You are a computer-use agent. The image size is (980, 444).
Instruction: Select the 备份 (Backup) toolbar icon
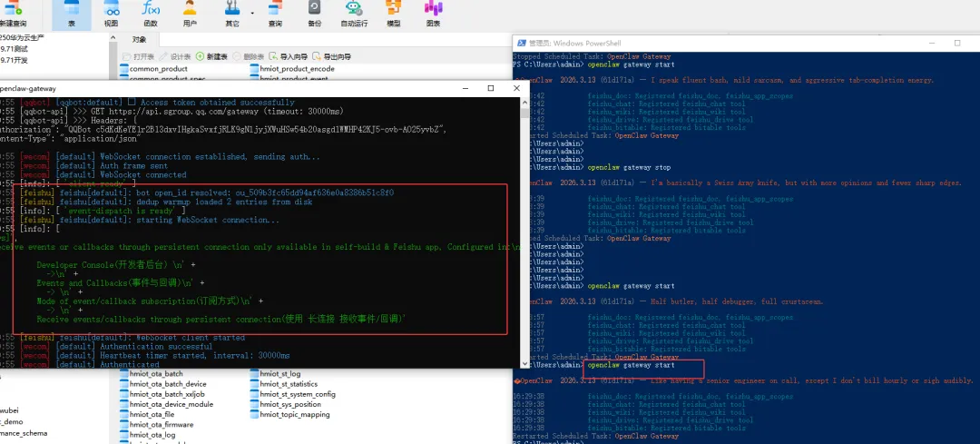point(314,15)
